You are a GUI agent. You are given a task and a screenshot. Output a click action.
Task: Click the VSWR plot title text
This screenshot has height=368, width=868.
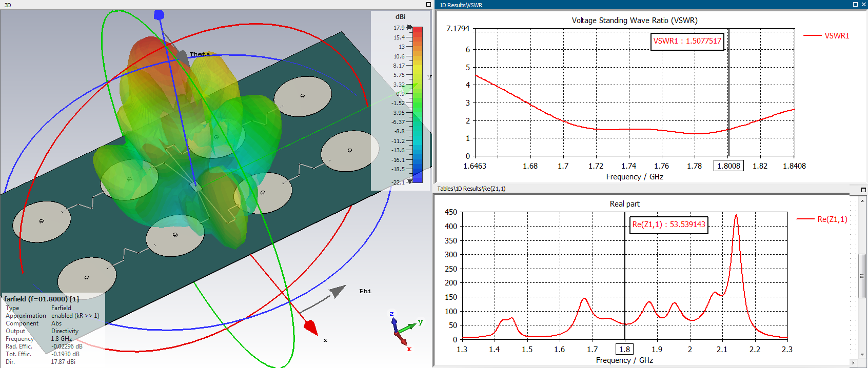point(635,21)
